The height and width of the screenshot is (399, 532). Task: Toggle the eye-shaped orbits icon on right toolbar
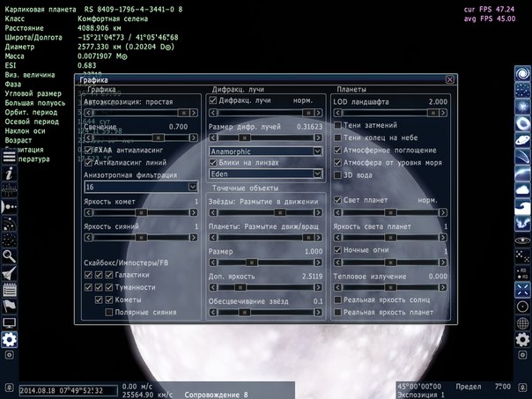(x=522, y=240)
